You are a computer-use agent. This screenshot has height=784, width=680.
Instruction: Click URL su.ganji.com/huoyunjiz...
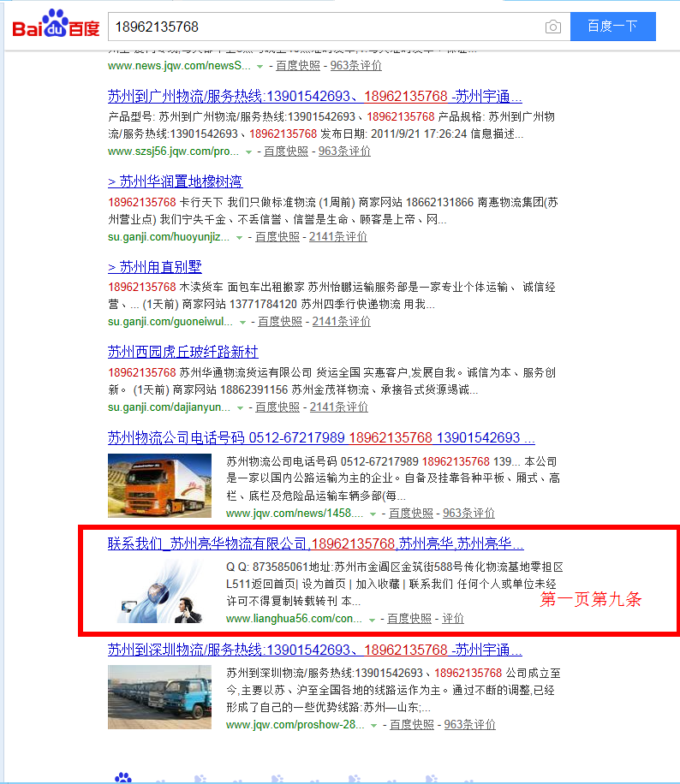(x=169, y=236)
